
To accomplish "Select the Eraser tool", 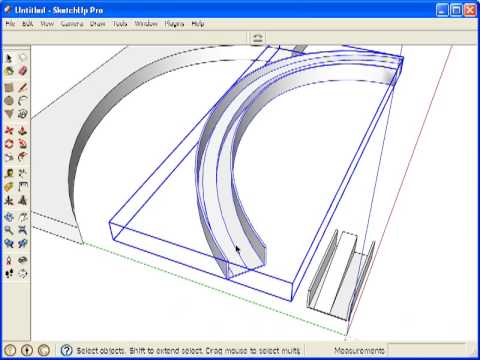I will pyautogui.click(x=23, y=71).
